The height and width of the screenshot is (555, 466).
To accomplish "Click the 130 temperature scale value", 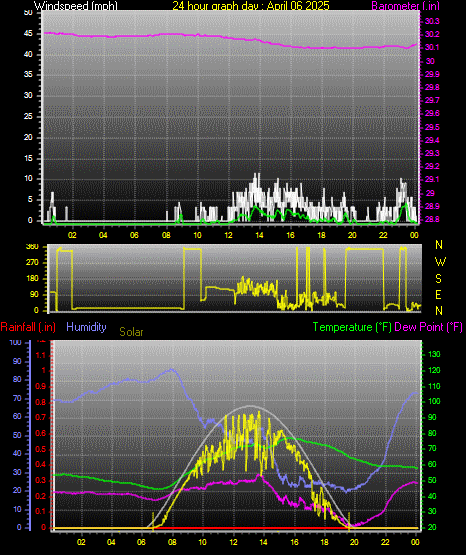I will pos(434,354).
